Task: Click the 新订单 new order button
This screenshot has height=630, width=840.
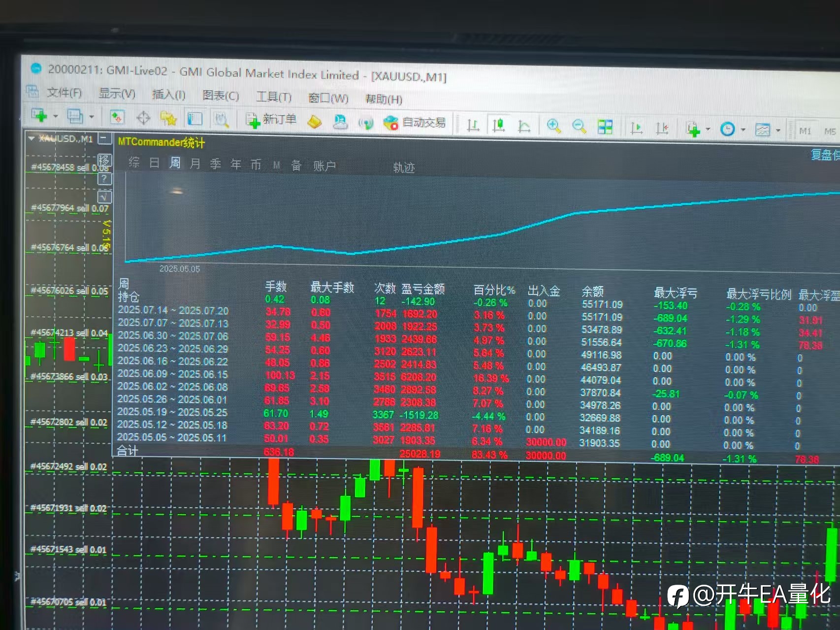Action: (271, 120)
